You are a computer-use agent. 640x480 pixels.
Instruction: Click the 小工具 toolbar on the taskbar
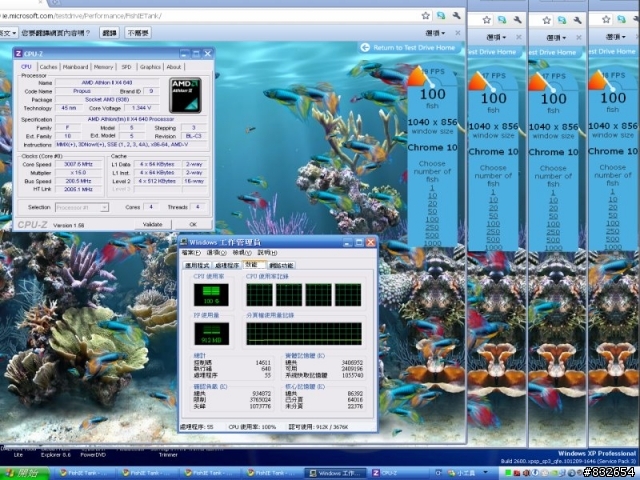click(x=461, y=473)
